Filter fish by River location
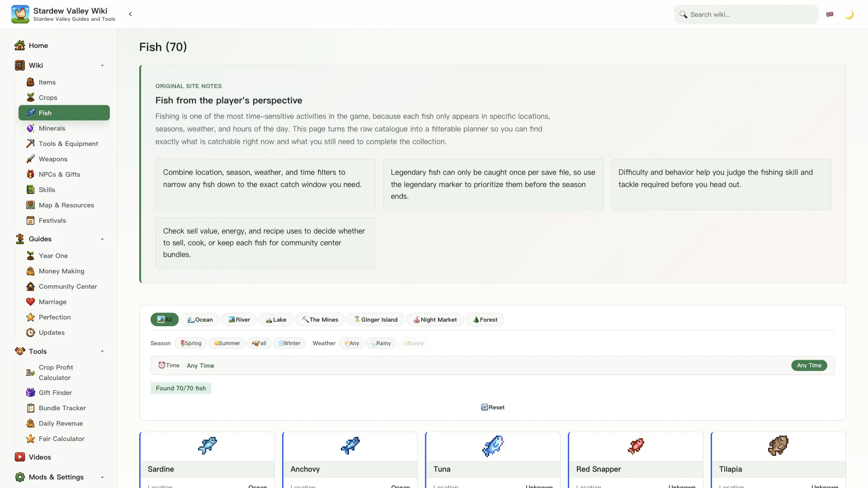Image resolution: width=868 pixels, height=488 pixels. click(x=239, y=320)
